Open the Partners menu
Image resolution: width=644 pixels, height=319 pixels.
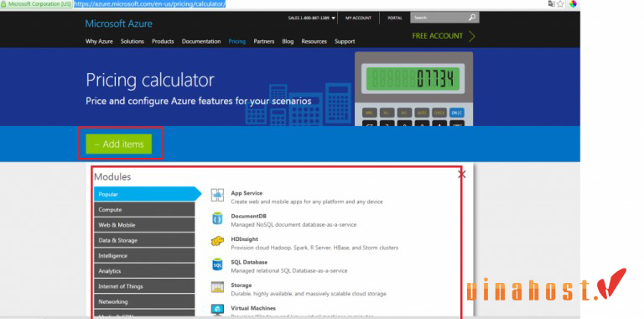tap(263, 41)
